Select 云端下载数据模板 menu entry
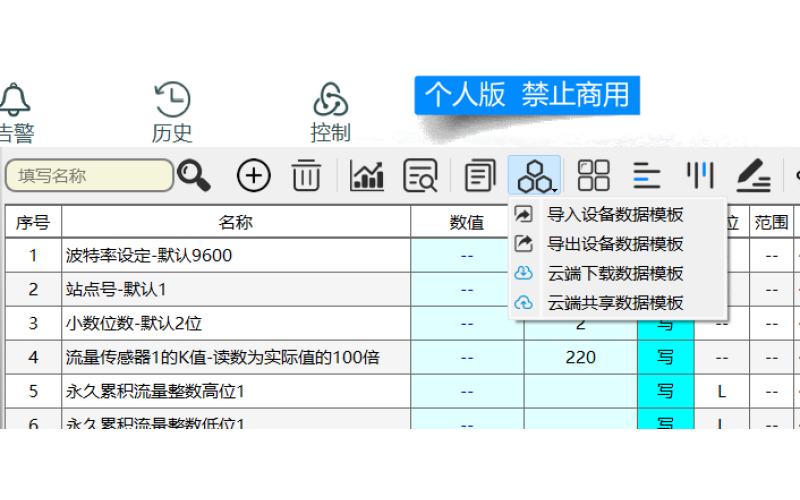This screenshot has width=800, height=500. [618, 273]
